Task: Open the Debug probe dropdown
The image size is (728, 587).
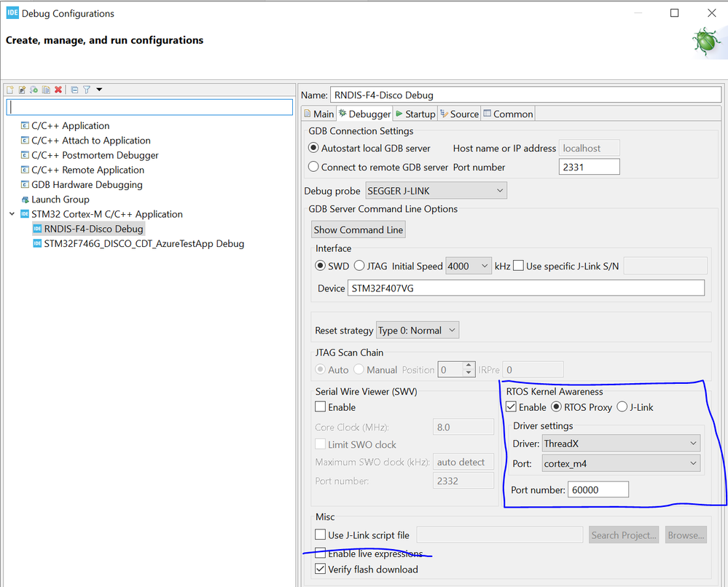Action: [436, 191]
